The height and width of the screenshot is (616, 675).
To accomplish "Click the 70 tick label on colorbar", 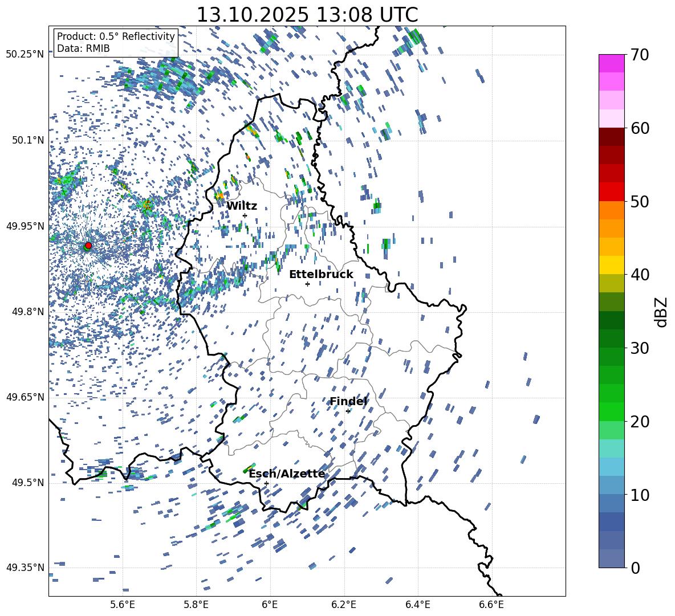I will coord(640,55).
